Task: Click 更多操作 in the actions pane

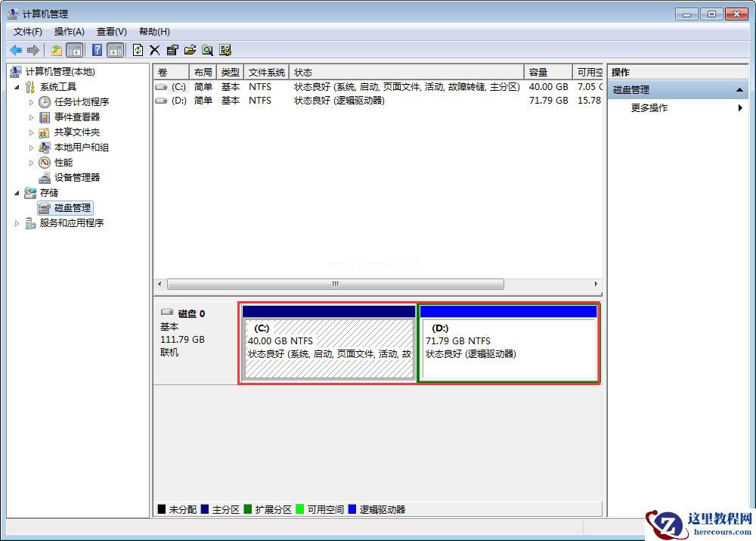Action: click(650, 107)
